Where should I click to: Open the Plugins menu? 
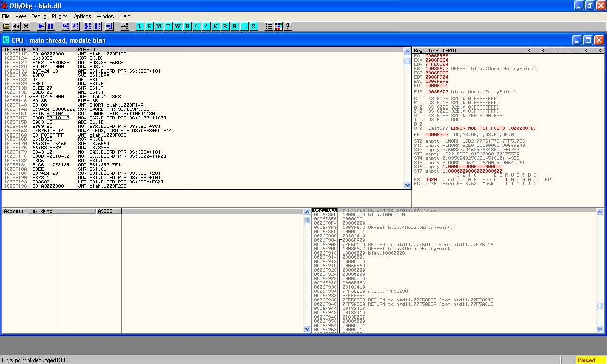pyautogui.click(x=60, y=16)
